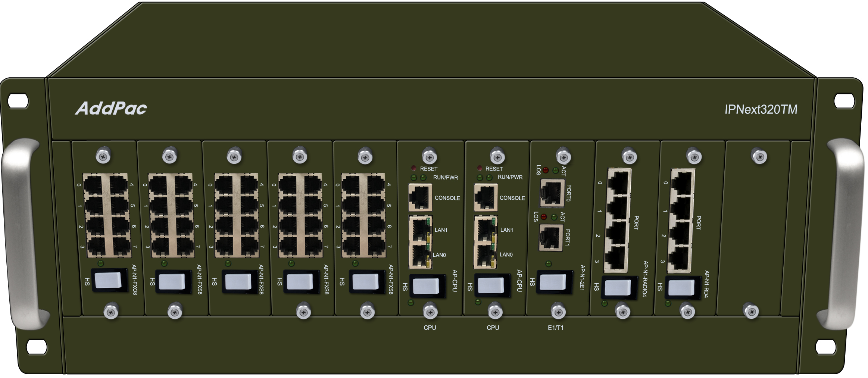Click green status LED on AP-N1-FXO8 module
The width and height of the screenshot is (868, 378).
coord(100,263)
